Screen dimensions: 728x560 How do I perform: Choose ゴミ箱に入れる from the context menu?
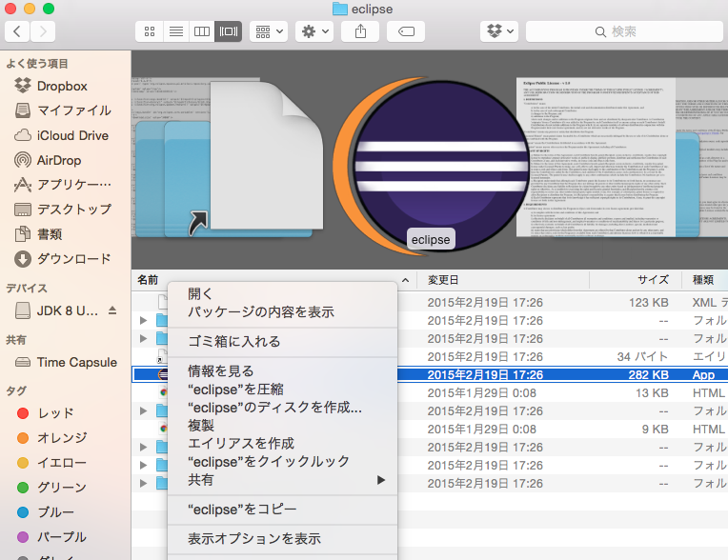tap(282, 342)
